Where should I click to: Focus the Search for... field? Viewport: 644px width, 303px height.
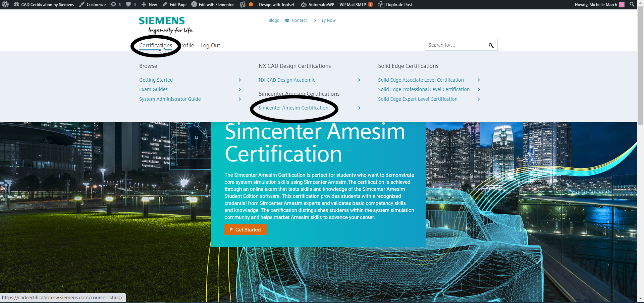coord(455,45)
